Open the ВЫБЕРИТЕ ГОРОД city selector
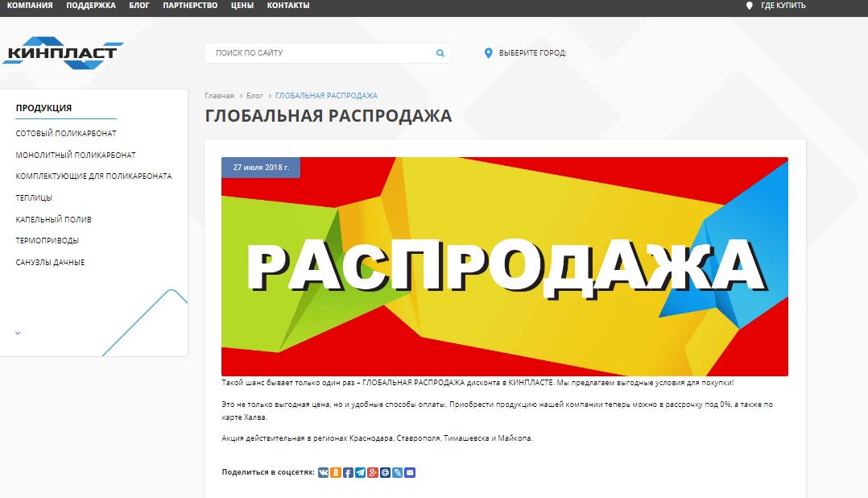 point(532,53)
